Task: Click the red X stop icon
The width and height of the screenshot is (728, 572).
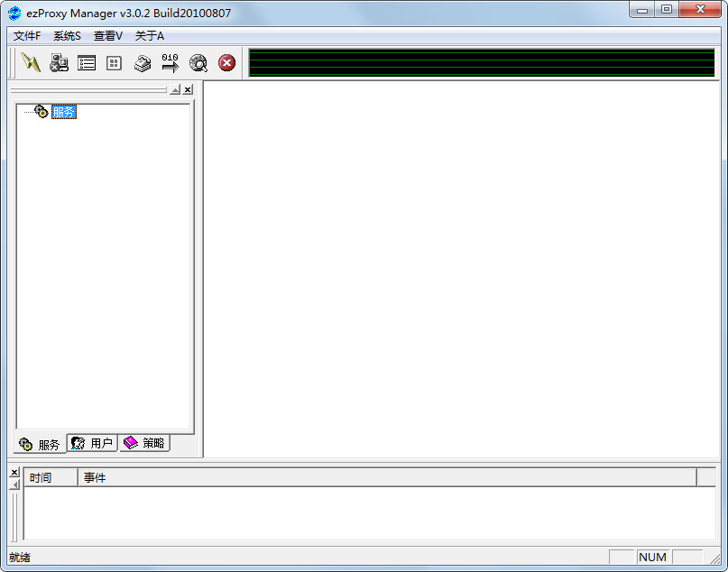Action: (x=227, y=63)
